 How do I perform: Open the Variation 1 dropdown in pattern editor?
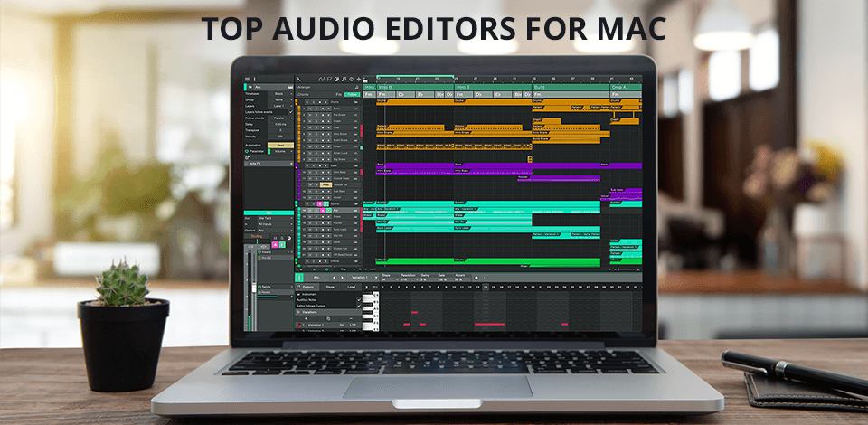365,278
